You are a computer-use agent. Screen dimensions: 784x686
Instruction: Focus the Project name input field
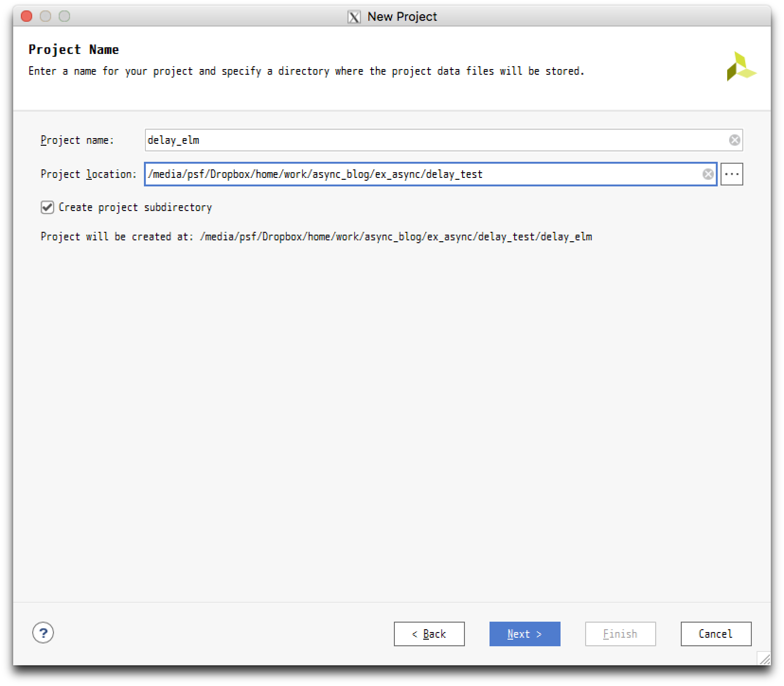click(x=436, y=140)
